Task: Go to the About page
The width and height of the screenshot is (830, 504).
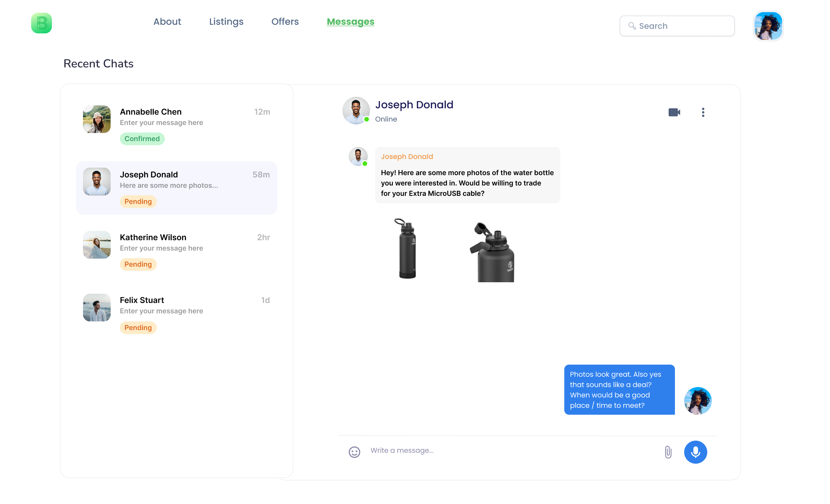Action: pos(167,22)
